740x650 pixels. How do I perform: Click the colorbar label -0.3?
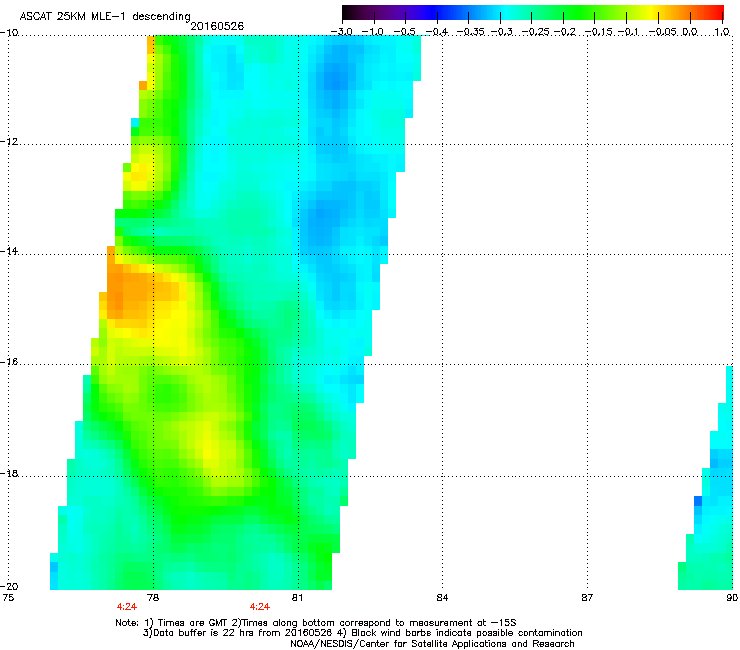click(502, 32)
